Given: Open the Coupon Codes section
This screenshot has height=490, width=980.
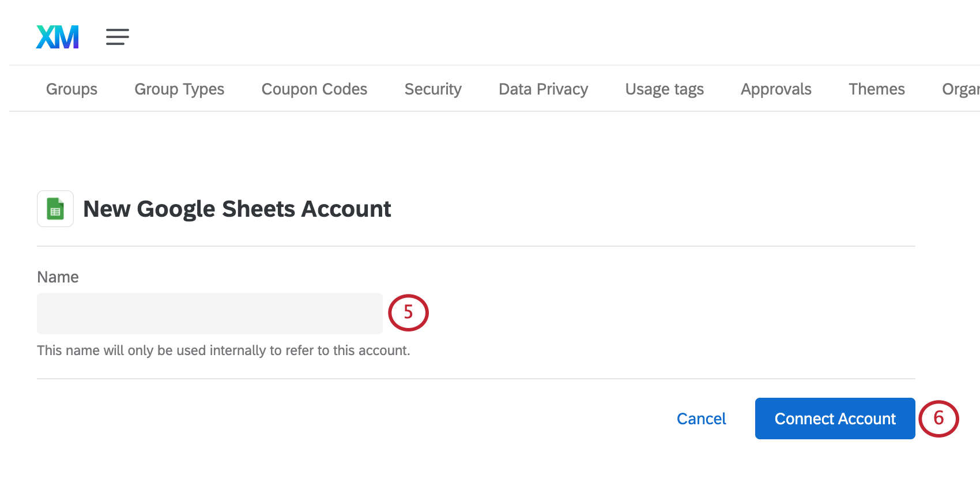Looking at the screenshot, I should [x=314, y=89].
